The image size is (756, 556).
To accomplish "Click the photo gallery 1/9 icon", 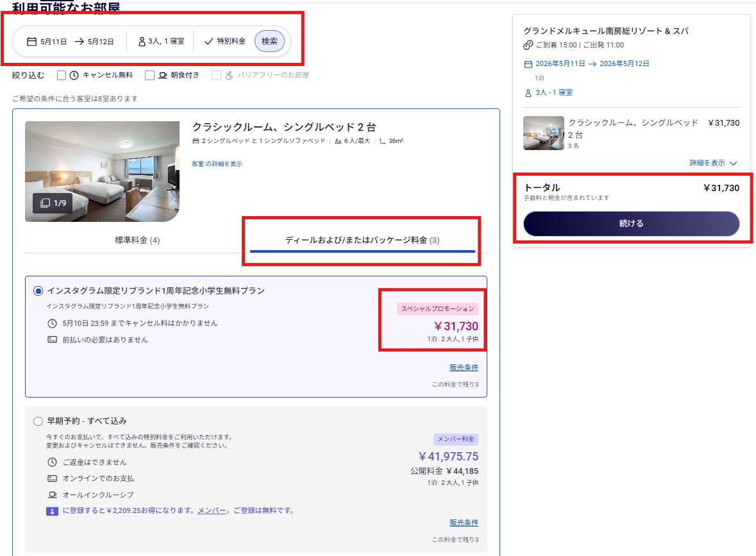I will click(46, 203).
